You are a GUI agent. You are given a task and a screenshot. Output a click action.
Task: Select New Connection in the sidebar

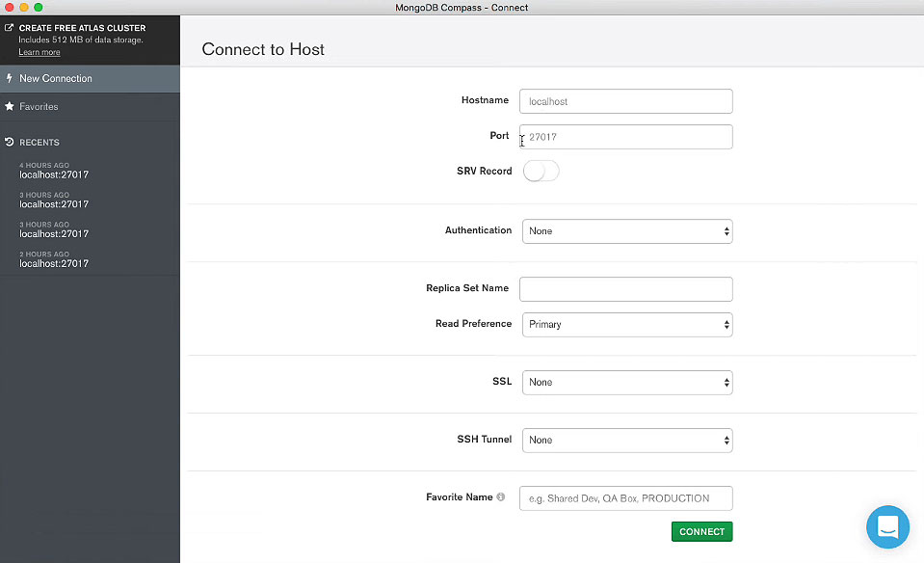56,78
